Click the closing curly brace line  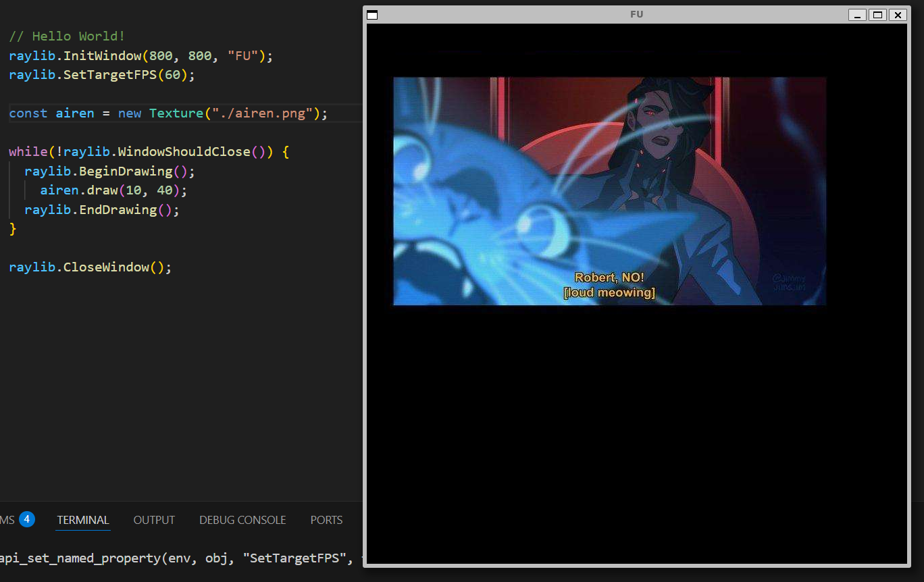pyautogui.click(x=13, y=229)
